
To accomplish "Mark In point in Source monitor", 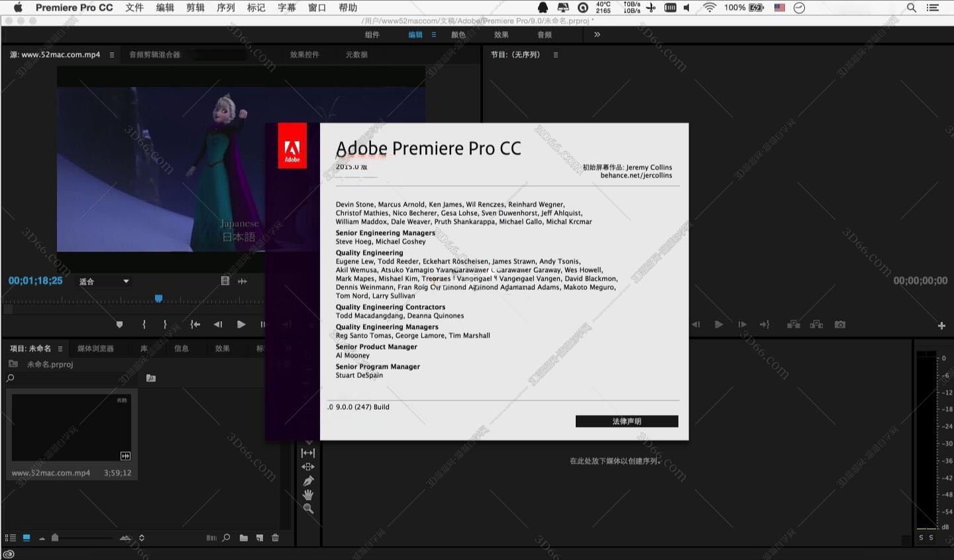I will point(144,324).
